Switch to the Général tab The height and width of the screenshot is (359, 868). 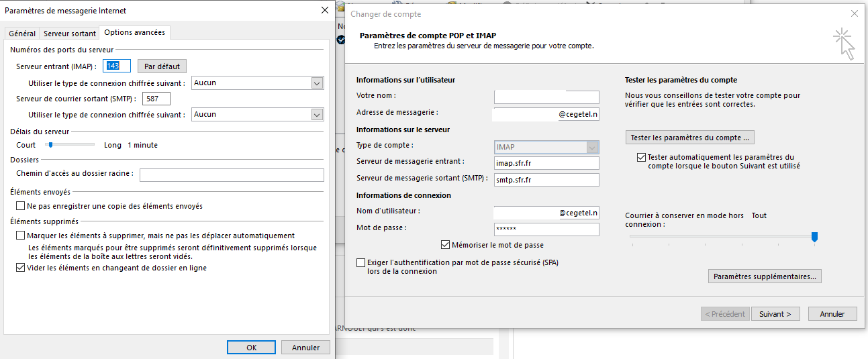tap(22, 33)
